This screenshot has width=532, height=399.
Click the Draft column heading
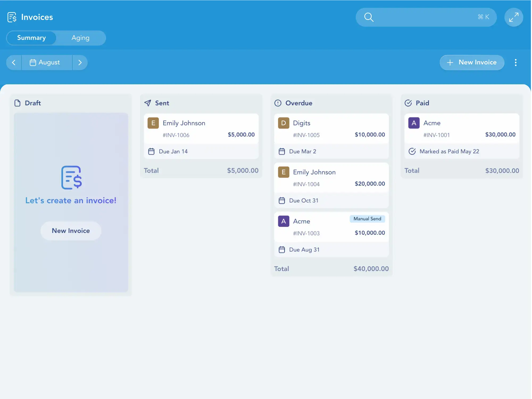point(33,103)
